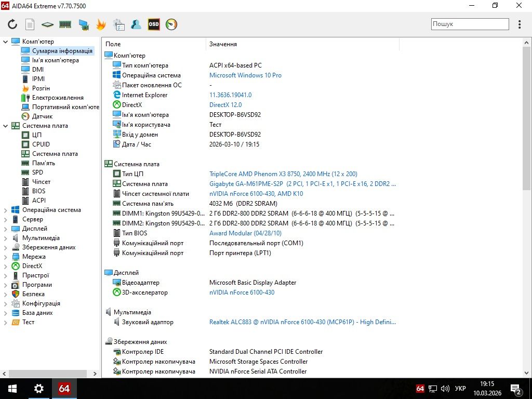
Task: Click the tree's horizontal scrollbar right arrow
Action: [95, 374]
